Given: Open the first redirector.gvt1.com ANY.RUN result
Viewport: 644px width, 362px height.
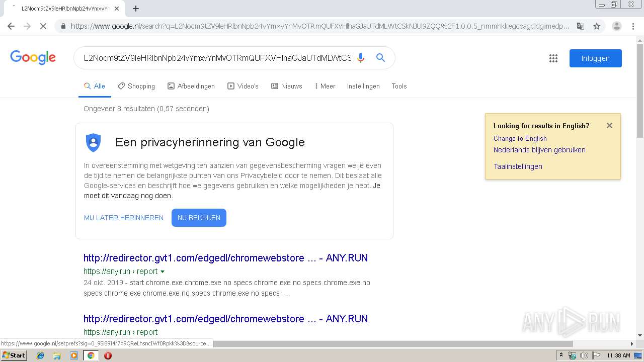Looking at the screenshot, I should click(225, 258).
